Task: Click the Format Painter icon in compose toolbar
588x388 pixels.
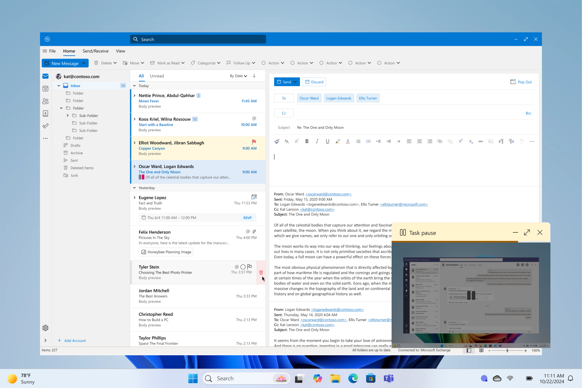Action: click(x=279, y=143)
